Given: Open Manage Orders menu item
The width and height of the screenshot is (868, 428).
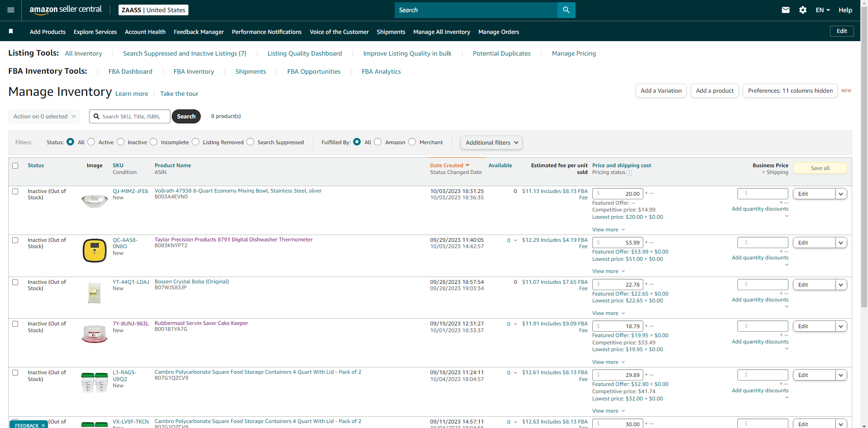Looking at the screenshot, I should tap(499, 32).
